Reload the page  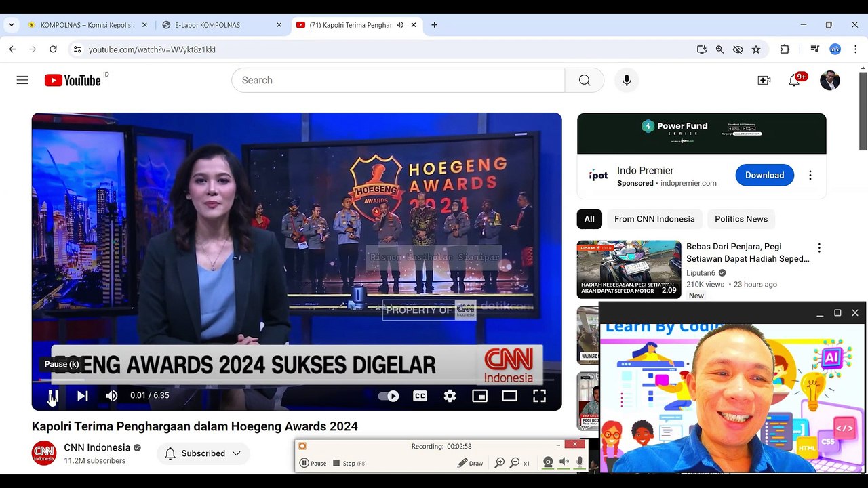coord(53,49)
